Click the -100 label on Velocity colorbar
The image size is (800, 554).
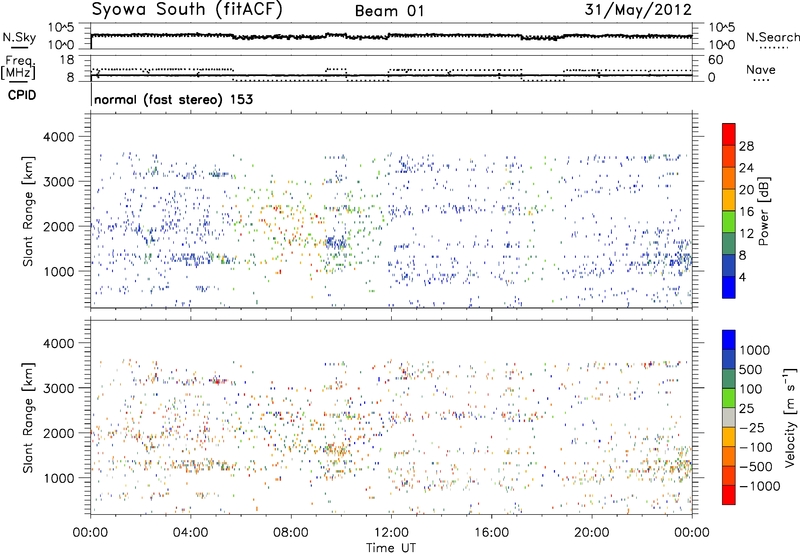pyautogui.click(x=756, y=447)
